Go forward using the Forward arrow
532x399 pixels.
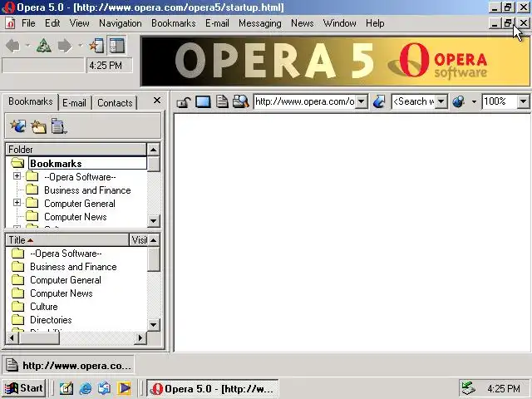pyautogui.click(x=65, y=46)
